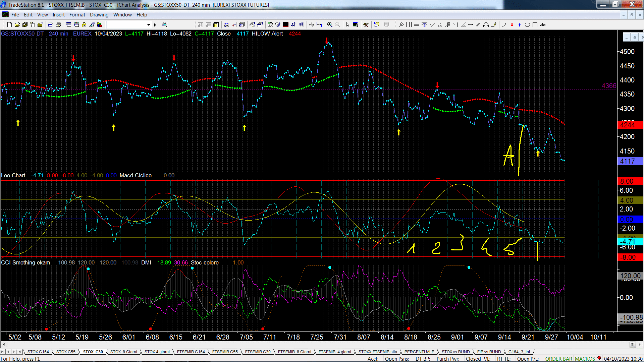Click the blue 4117 last price marker

pos(630,161)
